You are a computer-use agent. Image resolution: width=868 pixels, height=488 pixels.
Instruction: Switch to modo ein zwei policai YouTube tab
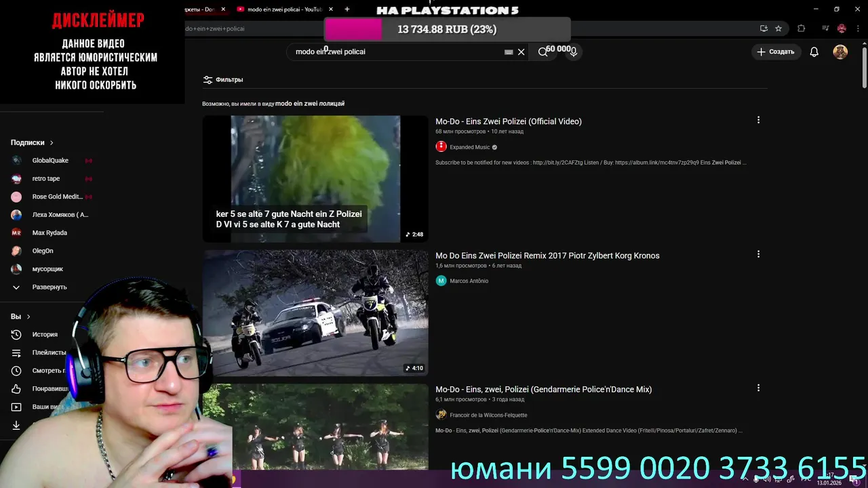coord(283,9)
